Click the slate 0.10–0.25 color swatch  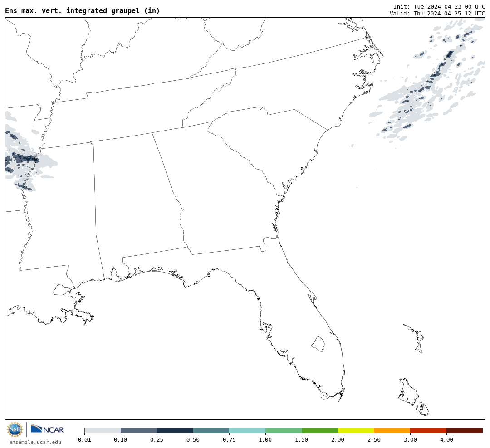pos(139,430)
